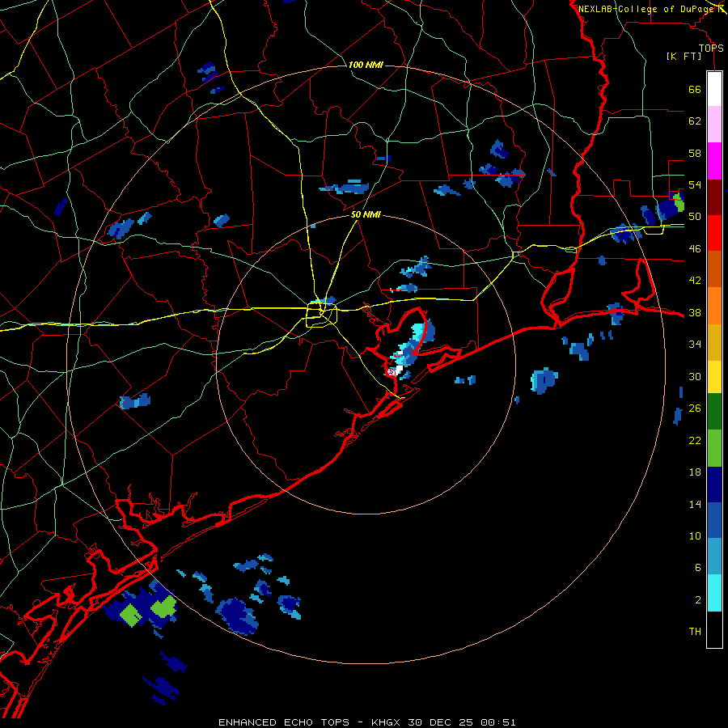Click the 'TOPS' legend title

click(711, 48)
